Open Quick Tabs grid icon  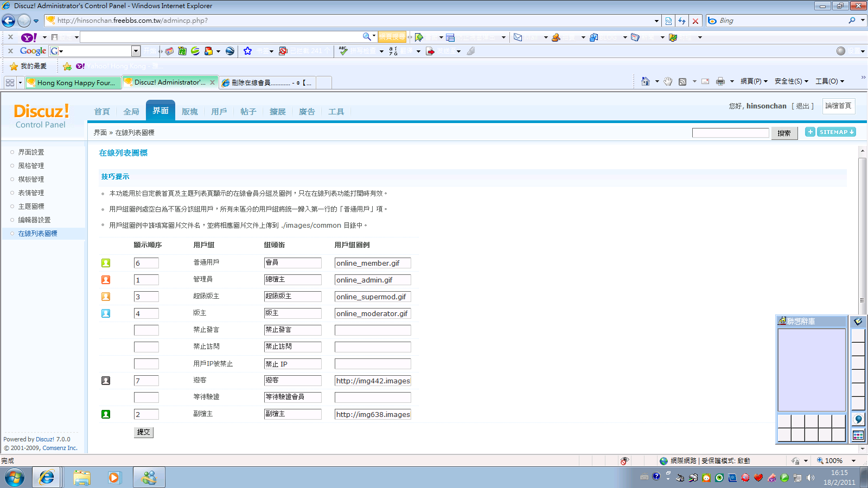tap(10, 82)
